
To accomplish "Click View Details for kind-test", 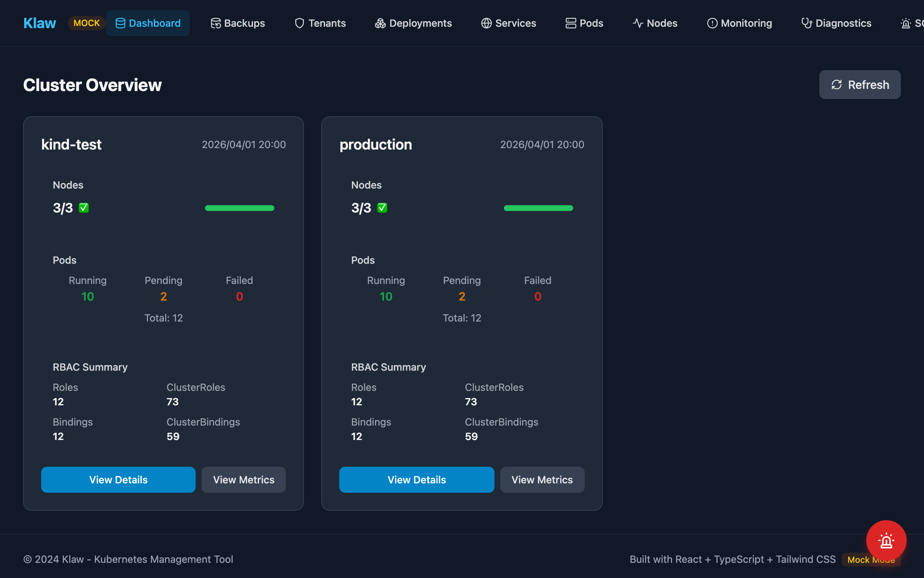I will [x=118, y=480].
